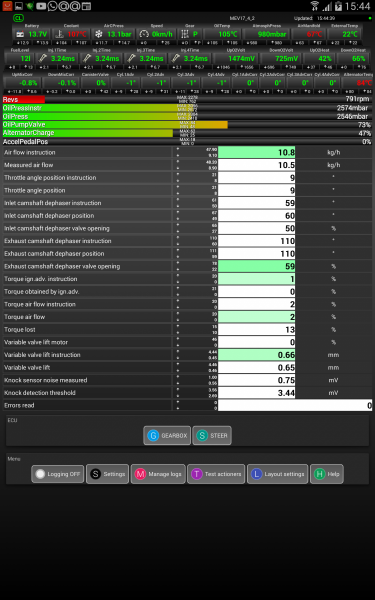The image size is (375, 600).
Task: Select Knock detection threshold row
Action: click(x=188, y=393)
